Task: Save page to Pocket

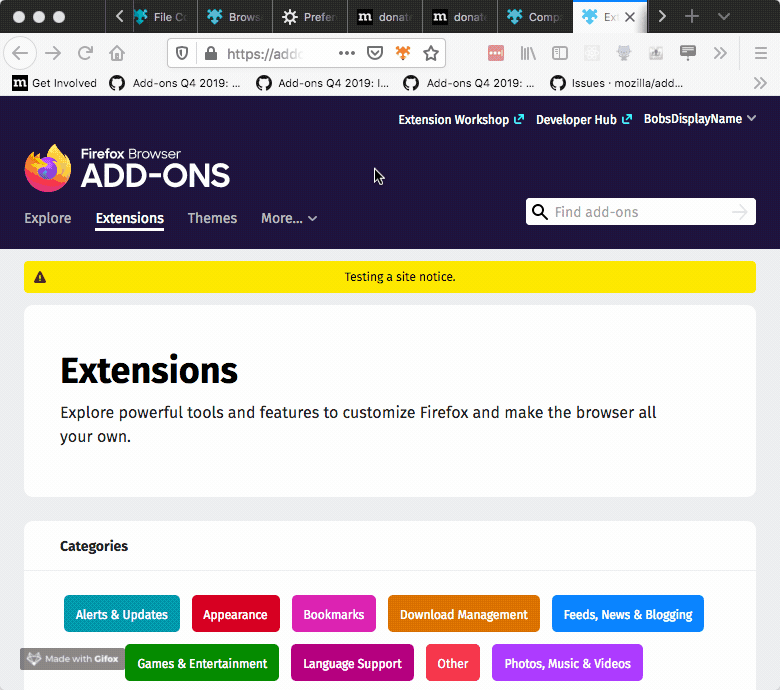Action: point(375,53)
